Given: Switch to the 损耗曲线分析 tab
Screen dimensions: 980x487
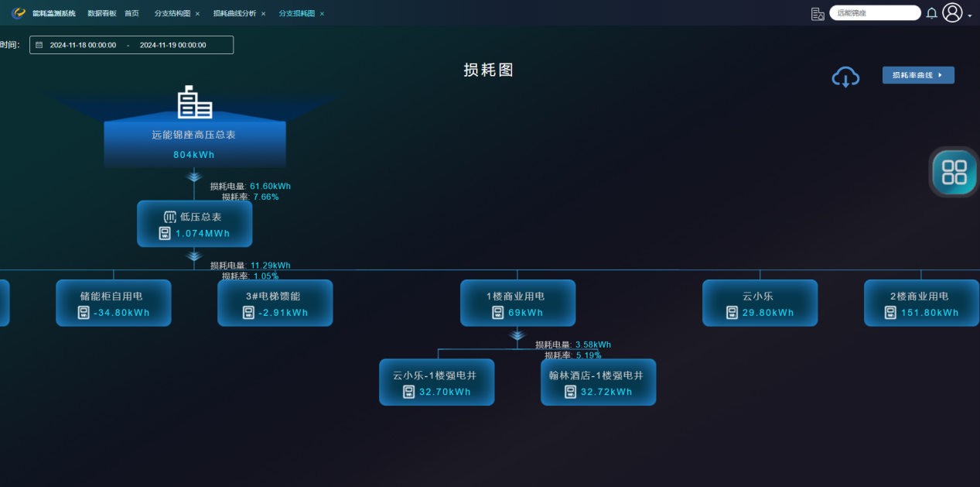Looking at the screenshot, I should (x=234, y=13).
